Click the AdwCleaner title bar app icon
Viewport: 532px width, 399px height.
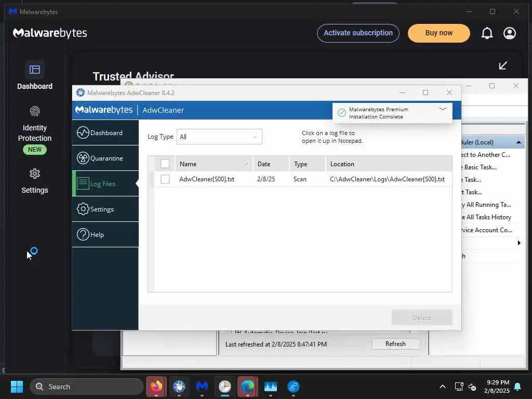tap(81, 92)
